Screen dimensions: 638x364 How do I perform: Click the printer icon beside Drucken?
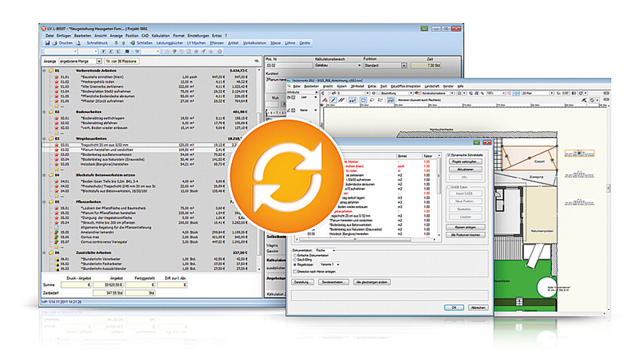(55, 43)
